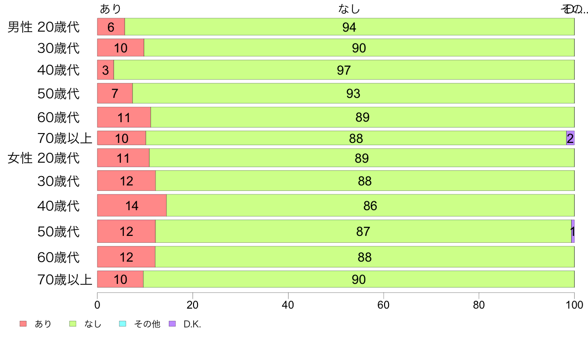Click the red 6 segment for 男性 20歳代
588x364 pixels.
(x=111, y=27)
